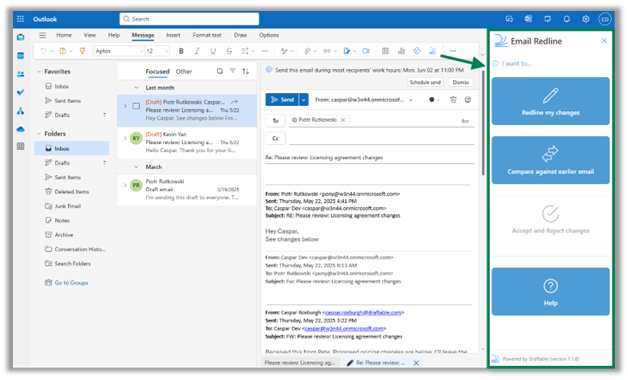Expand the ribbon with chevron
628x380 pixels.
pos(482,54)
